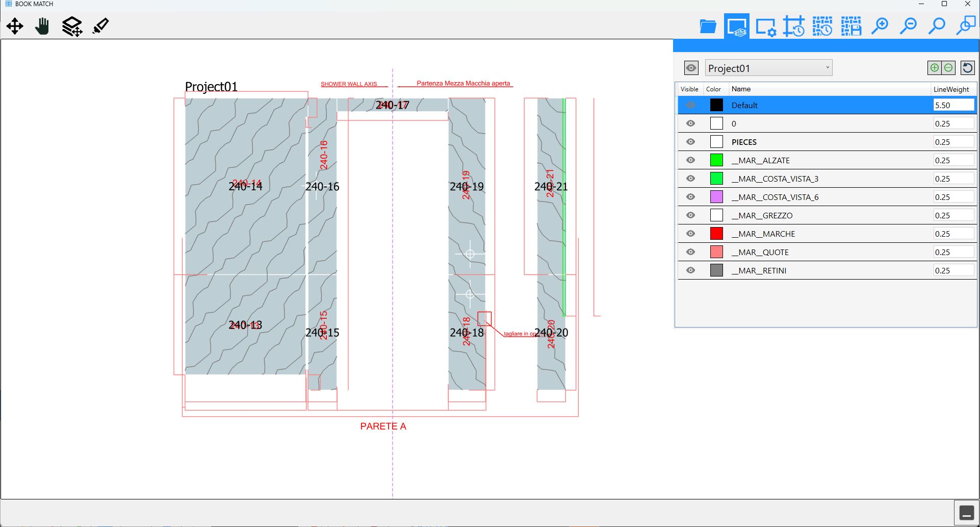Toggle visibility of all layers in Project01
Viewport: 980px width, 527px height.
click(691, 68)
